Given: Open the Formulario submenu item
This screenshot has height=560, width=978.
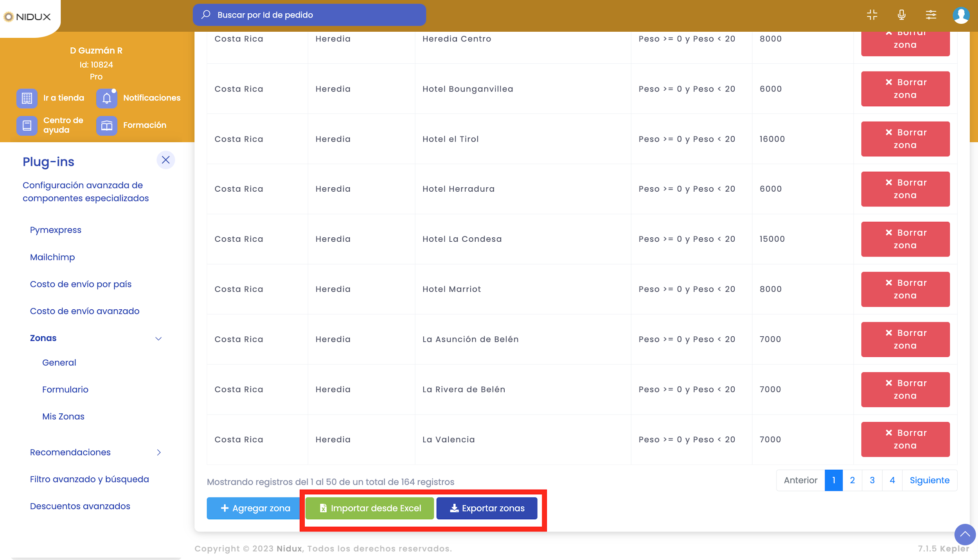Looking at the screenshot, I should tap(65, 389).
